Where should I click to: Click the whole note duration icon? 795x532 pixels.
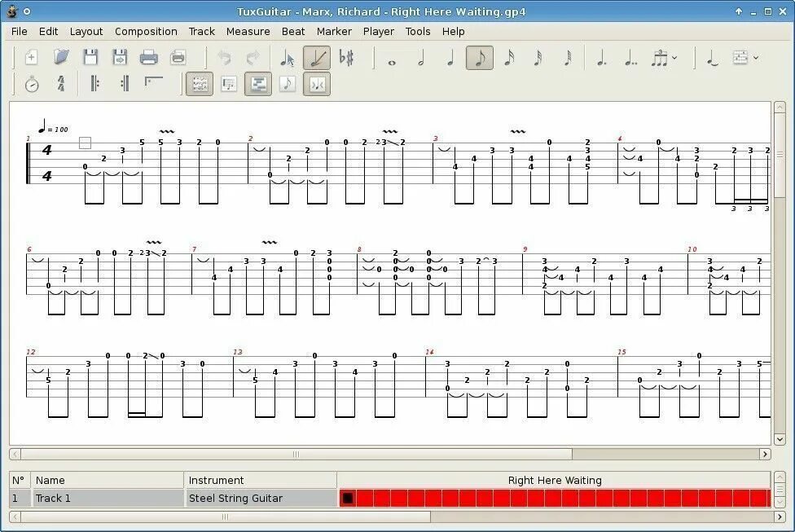tap(391, 59)
